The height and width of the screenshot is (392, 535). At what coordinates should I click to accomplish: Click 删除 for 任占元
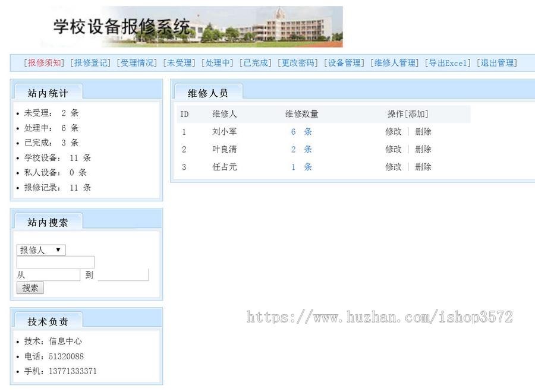[x=423, y=167]
